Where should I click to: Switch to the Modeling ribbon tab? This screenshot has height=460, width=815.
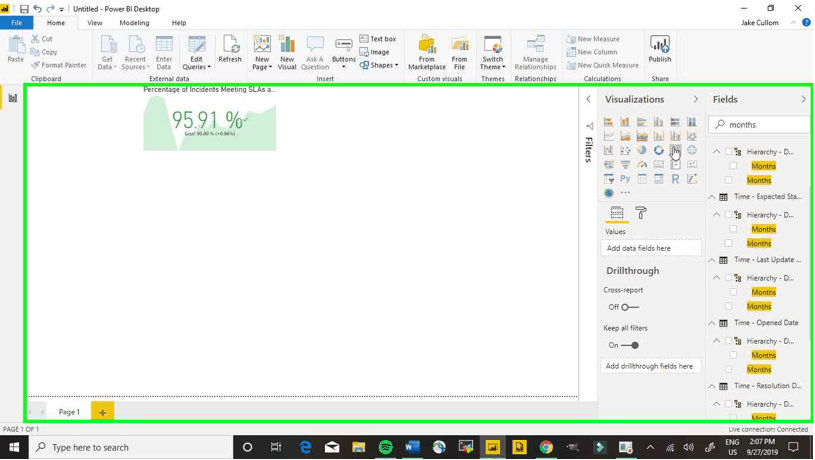(x=134, y=23)
